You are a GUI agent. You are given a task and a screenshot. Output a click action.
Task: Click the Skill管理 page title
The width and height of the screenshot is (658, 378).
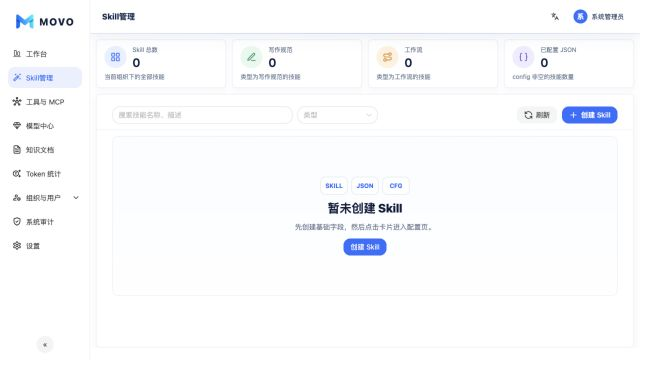(x=118, y=17)
